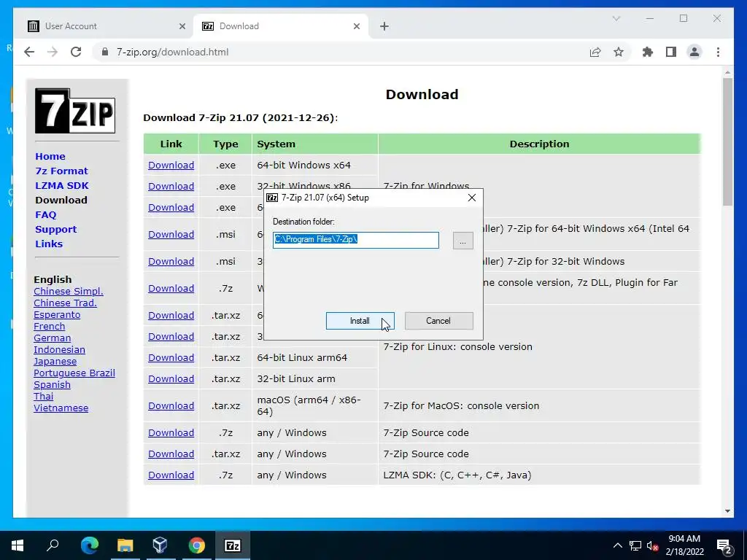
Task: Download the macOS tar.xz console version
Action: click(x=171, y=405)
